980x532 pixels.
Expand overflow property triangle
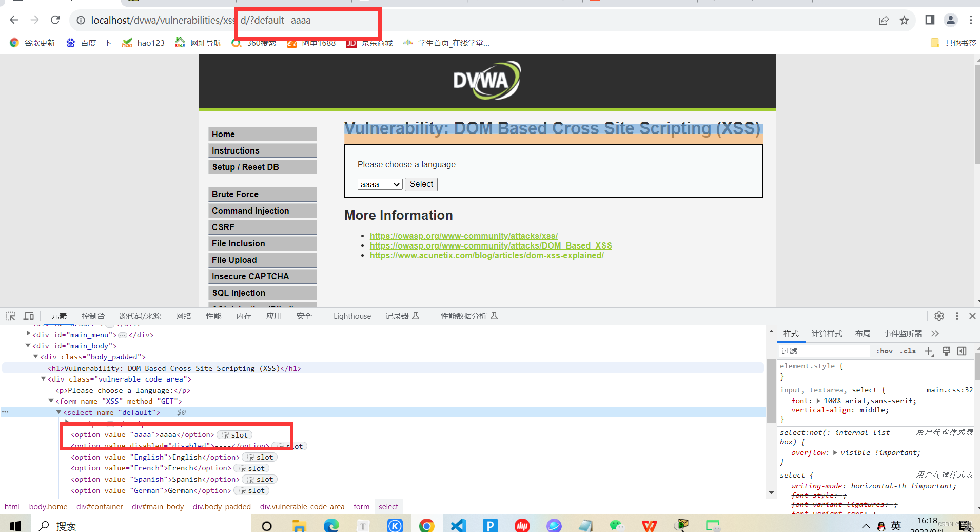tap(835, 452)
